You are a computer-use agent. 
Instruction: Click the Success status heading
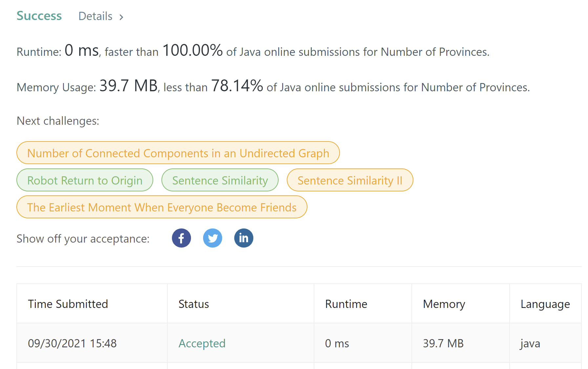(39, 16)
